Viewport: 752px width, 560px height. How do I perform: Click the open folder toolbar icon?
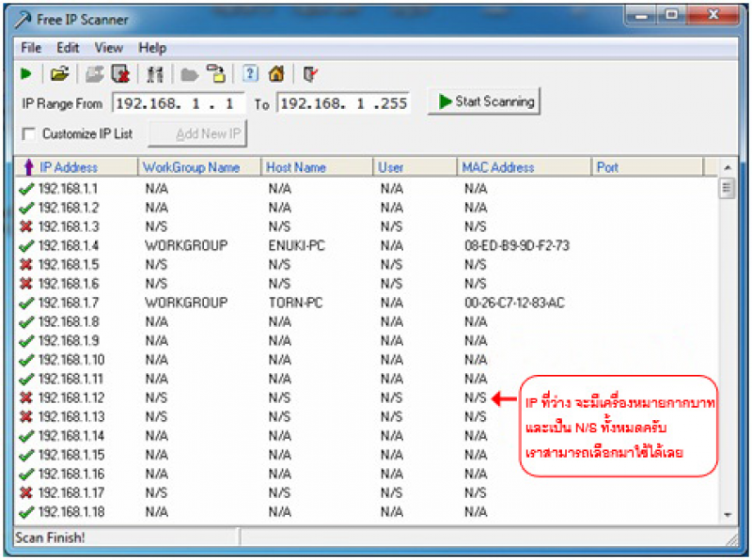pyautogui.click(x=59, y=74)
